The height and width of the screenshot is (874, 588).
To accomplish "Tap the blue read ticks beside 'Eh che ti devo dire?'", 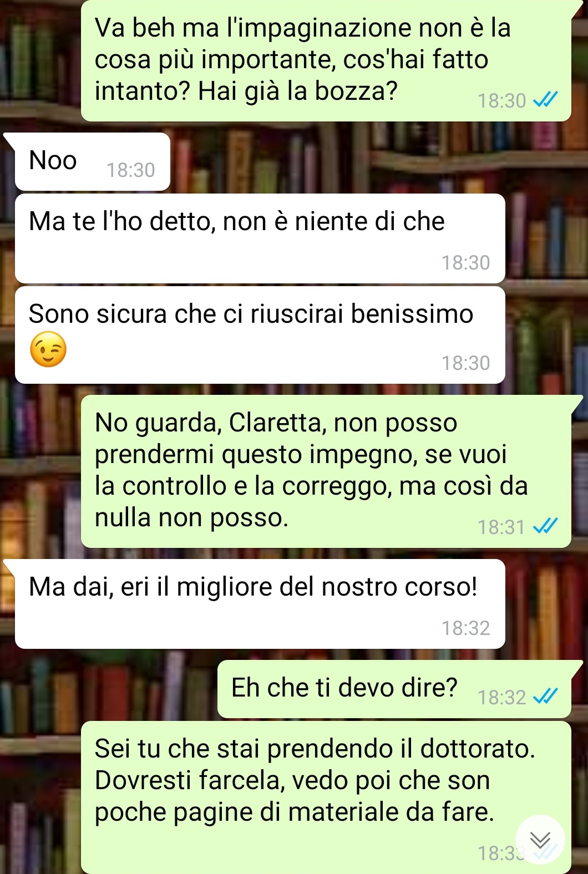I will pos(545,697).
